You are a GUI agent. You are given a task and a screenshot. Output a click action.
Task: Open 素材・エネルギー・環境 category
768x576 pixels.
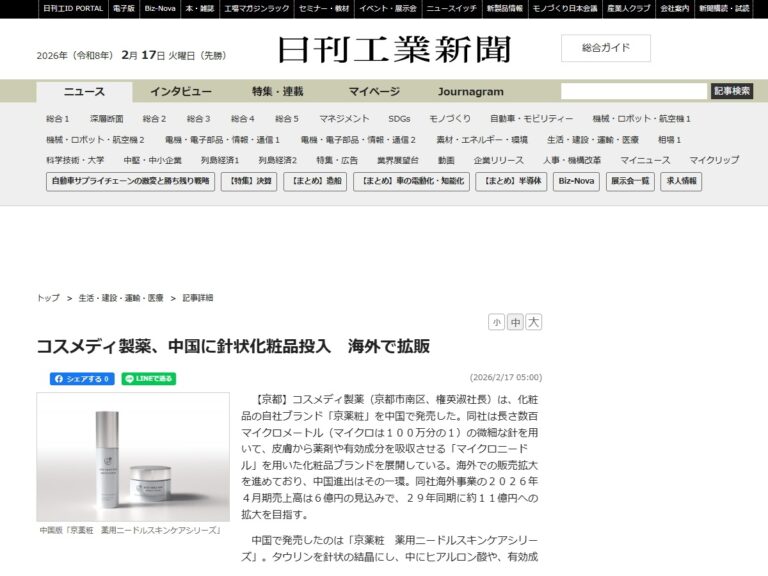tap(482, 140)
